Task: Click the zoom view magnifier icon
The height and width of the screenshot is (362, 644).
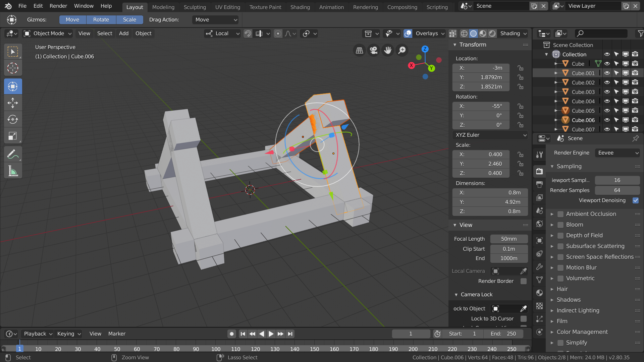Action: pyautogui.click(x=402, y=50)
